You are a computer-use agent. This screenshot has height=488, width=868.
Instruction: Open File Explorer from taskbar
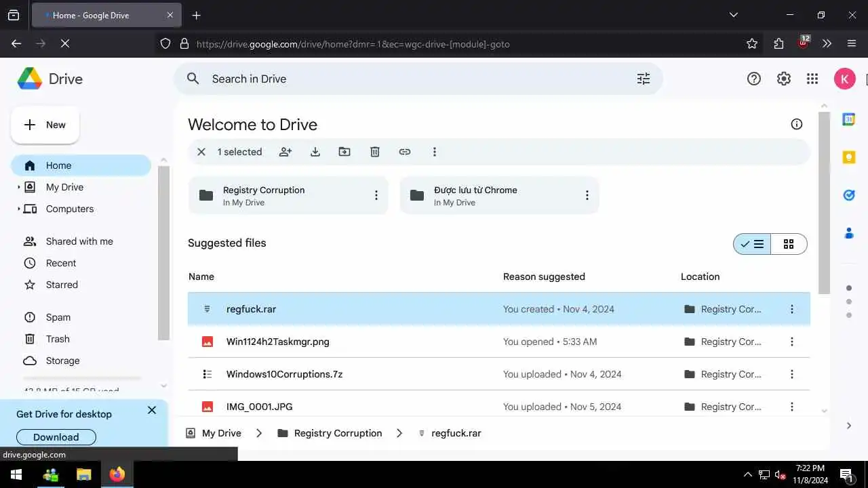(x=83, y=474)
